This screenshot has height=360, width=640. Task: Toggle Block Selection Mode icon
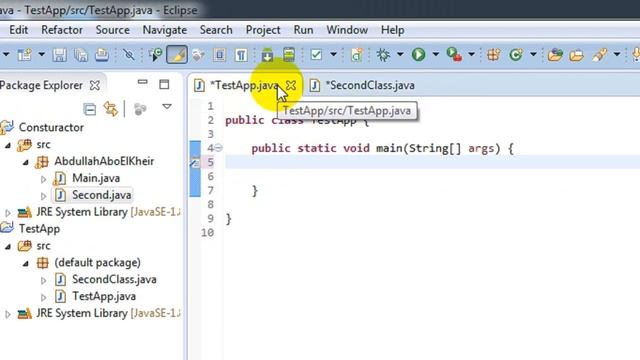(220, 55)
